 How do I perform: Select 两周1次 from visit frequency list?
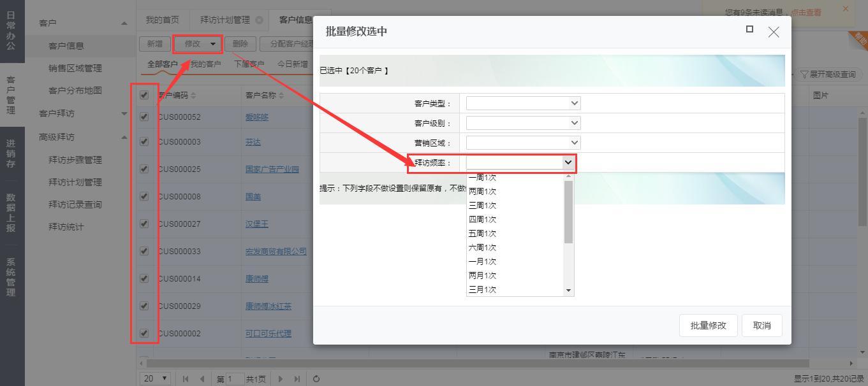[482, 191]
